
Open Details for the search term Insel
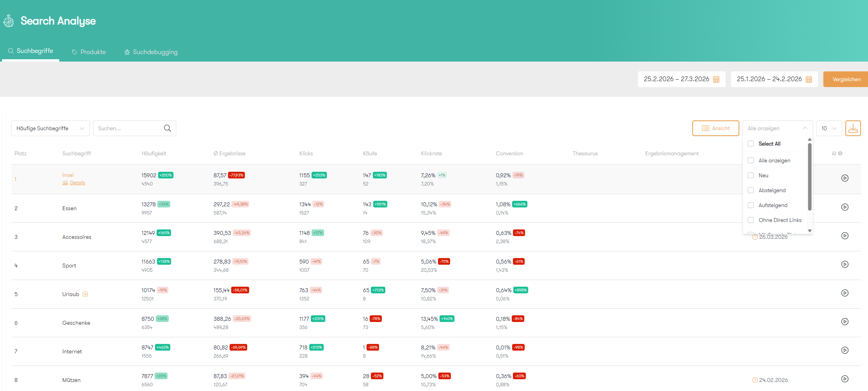coord(77,183)
